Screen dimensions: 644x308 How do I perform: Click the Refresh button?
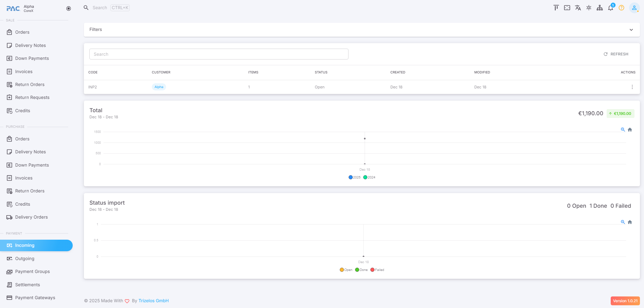pos(616,54)
